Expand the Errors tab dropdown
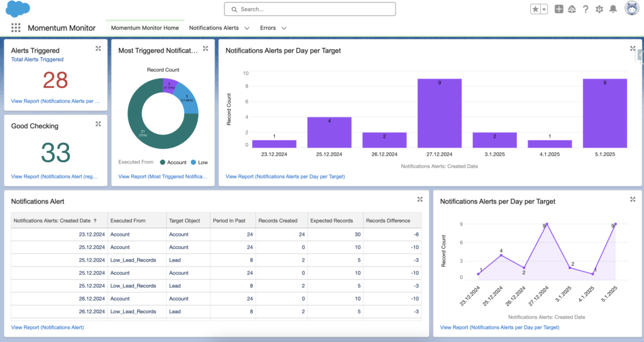 pos(284,28)
